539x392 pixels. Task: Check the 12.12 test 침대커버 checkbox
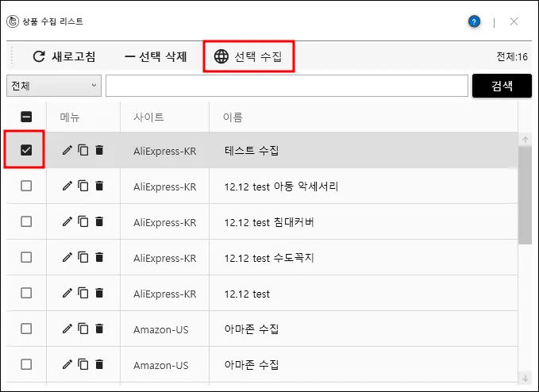click(26, 221)
